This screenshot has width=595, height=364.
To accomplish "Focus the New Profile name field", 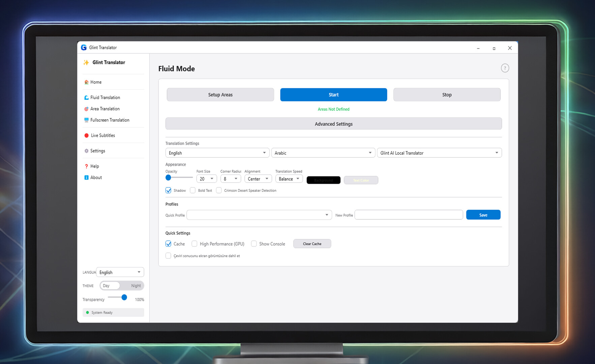I will [x=409, y=215].
